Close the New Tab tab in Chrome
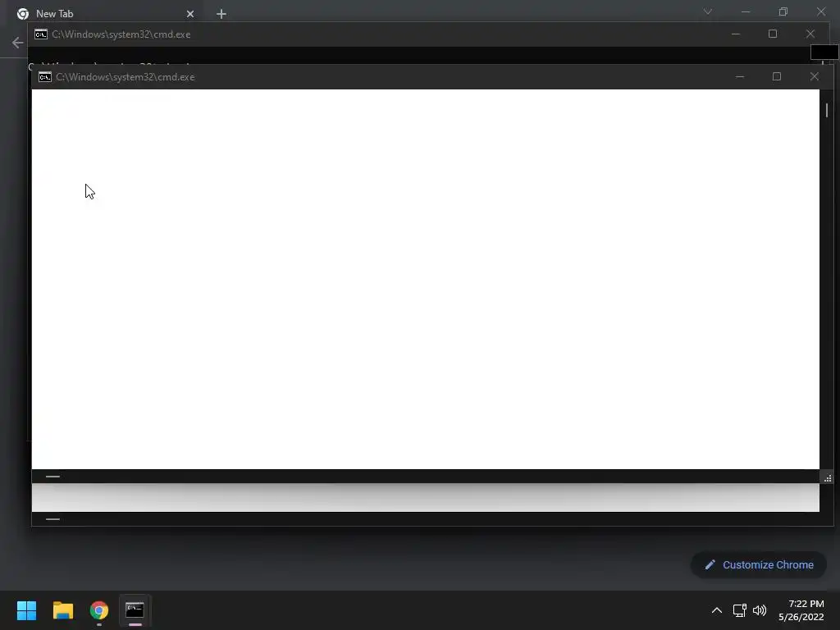 [190, 14]
